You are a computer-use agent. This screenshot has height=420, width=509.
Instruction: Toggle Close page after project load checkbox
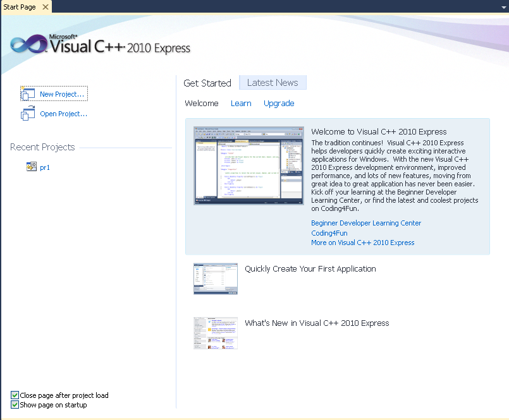tap(15, 395)
